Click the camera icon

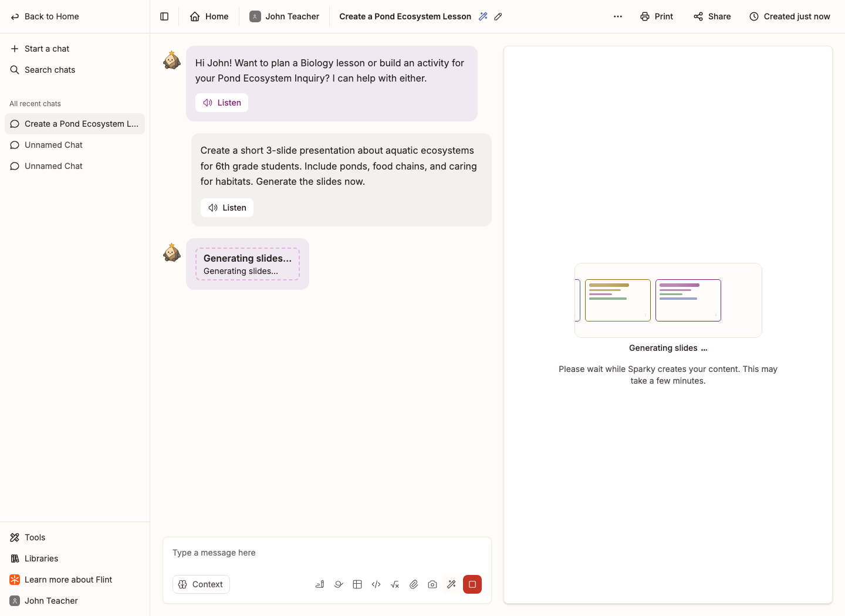[x=432, y=584]
